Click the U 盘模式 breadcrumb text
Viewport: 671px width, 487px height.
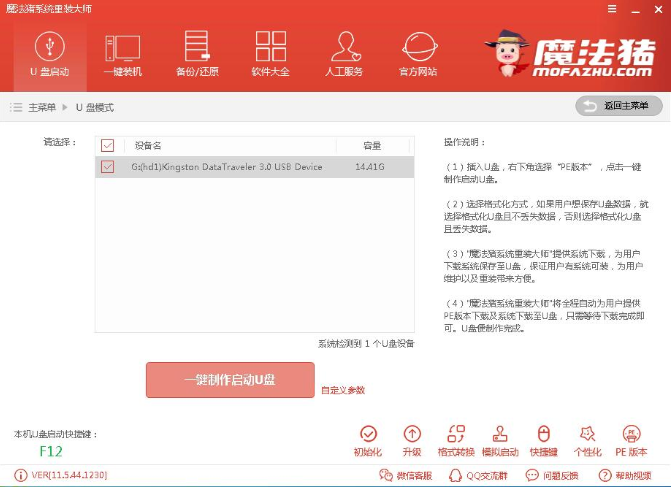click(95, 107)
